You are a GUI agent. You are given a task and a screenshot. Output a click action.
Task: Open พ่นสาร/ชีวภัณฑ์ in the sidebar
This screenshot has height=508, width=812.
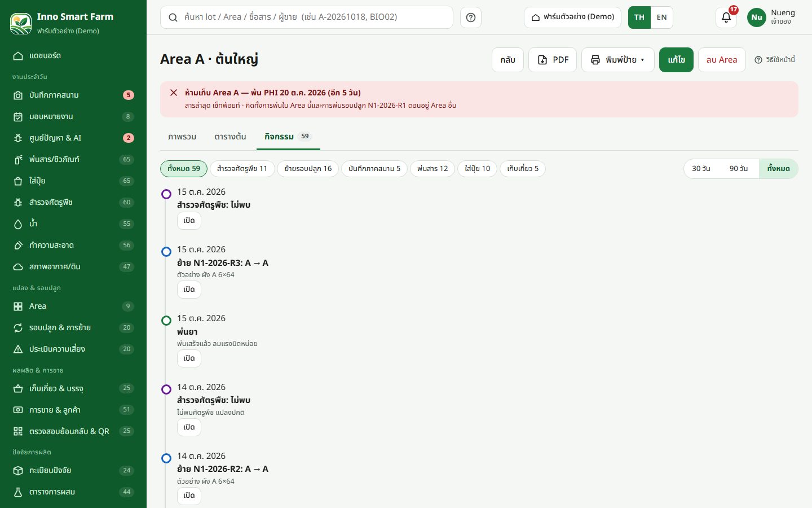tap(73, 160)
